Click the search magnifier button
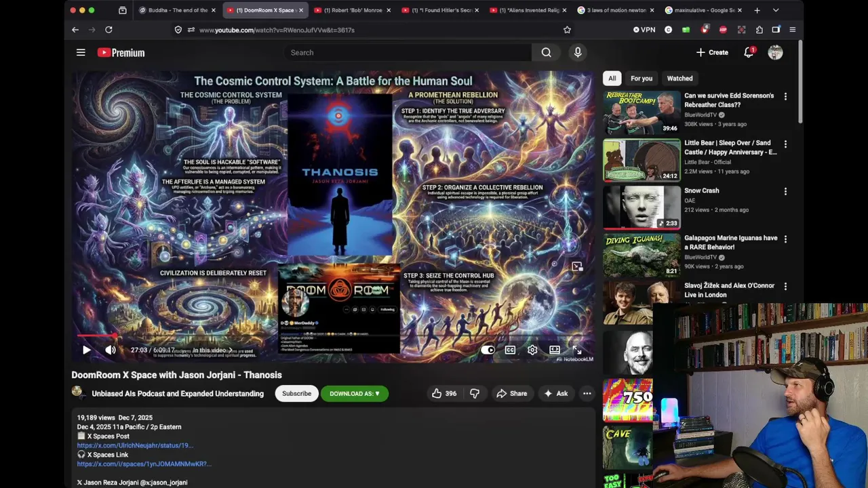Screen dimensions: 868x488 point(546,52)
